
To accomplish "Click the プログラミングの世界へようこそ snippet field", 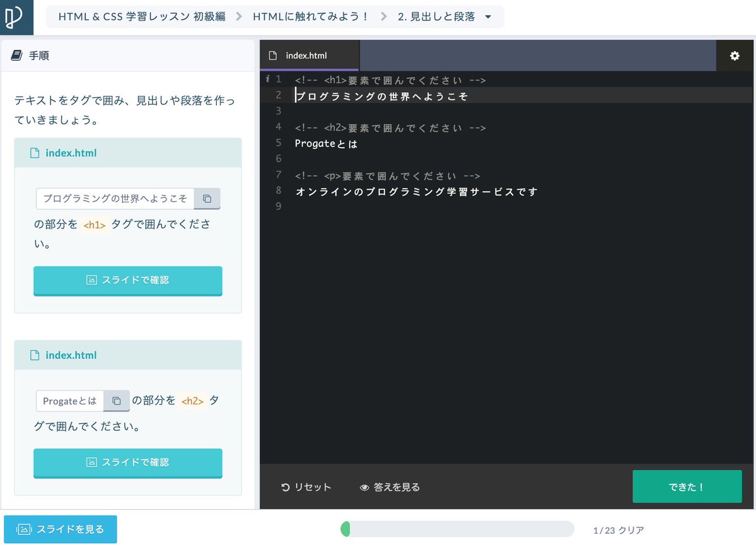I will click(115, 199).
